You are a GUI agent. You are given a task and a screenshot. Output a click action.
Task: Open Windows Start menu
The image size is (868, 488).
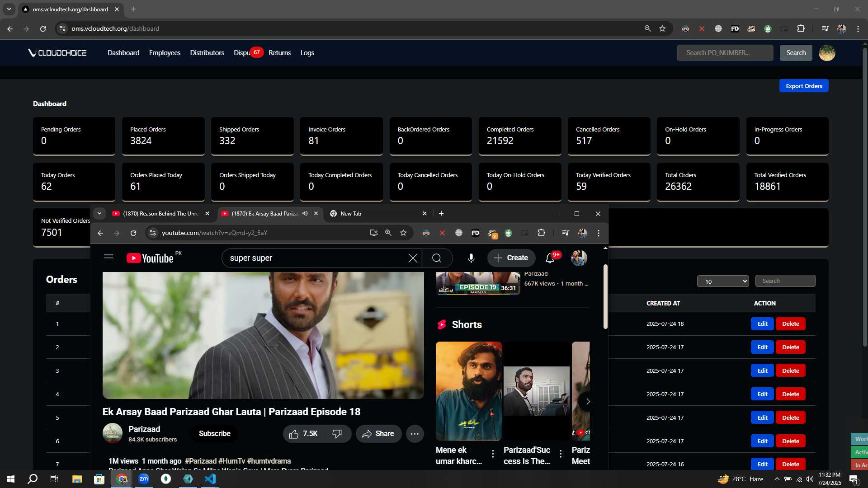tap(11, 479)
